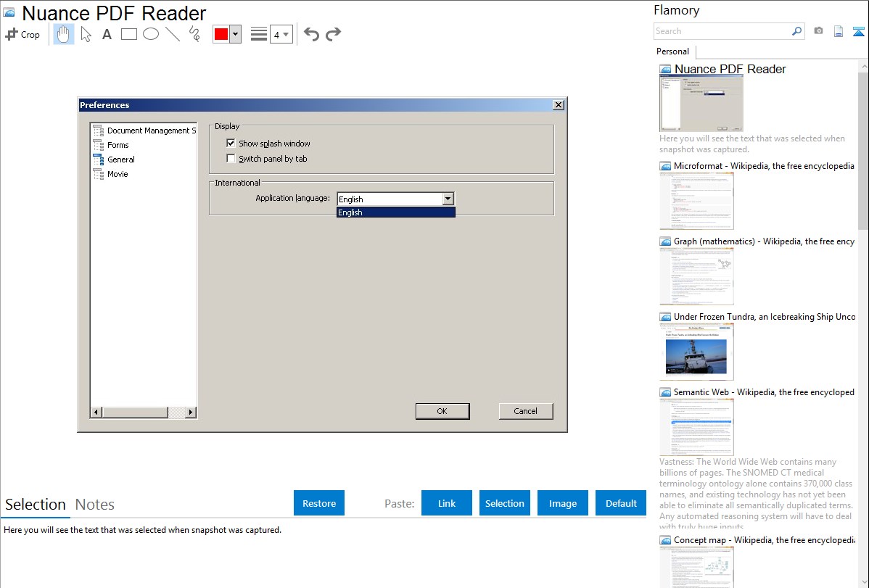The image size is (869, 588).
Task: Choose the arrow pointer tool
Action: [86, 34]
